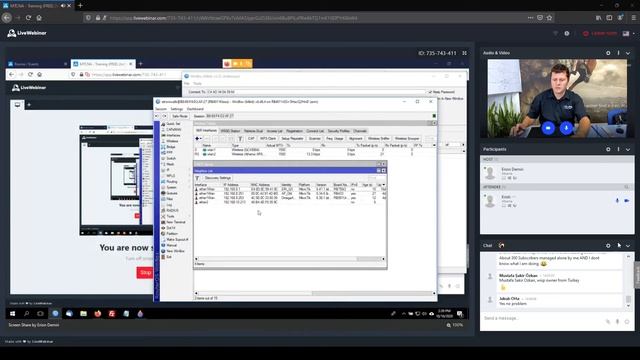Switch to the Registration tab
Image resolution: width=640 pixels, height=360 pixels.
click(294, 131)
